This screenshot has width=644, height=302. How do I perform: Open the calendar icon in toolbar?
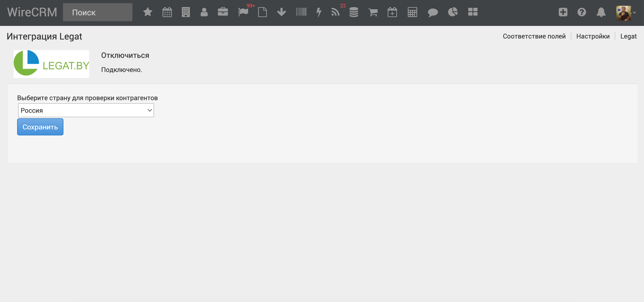point(167,12)
